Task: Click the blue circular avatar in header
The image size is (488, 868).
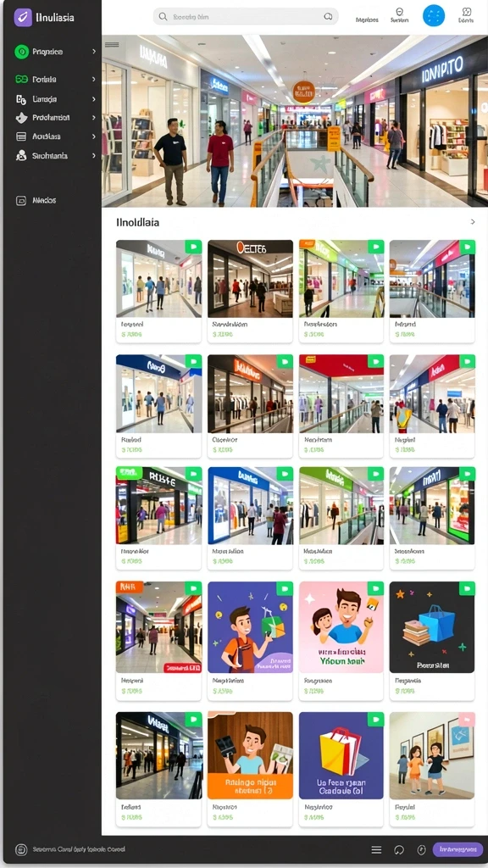Action: point(433,16)
